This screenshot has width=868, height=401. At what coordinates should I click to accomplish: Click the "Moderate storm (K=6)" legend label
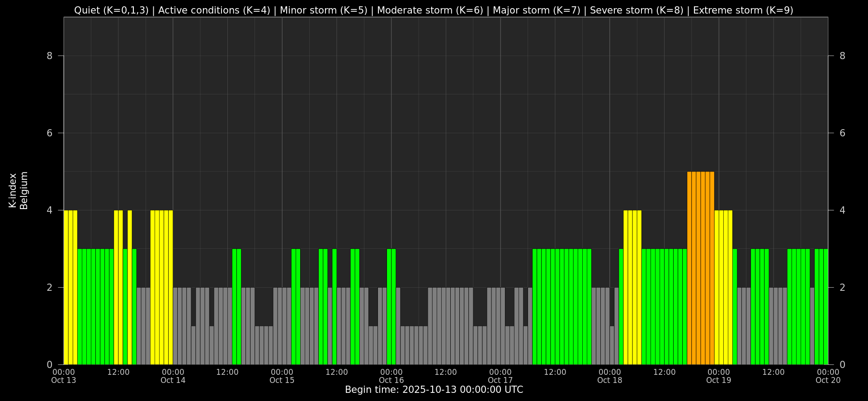(430, 10)
